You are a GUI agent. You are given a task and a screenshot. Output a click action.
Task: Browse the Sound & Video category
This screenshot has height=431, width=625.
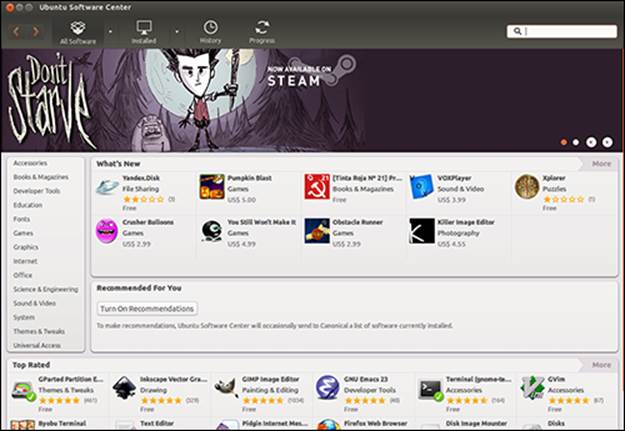click(x=34, y=303)
